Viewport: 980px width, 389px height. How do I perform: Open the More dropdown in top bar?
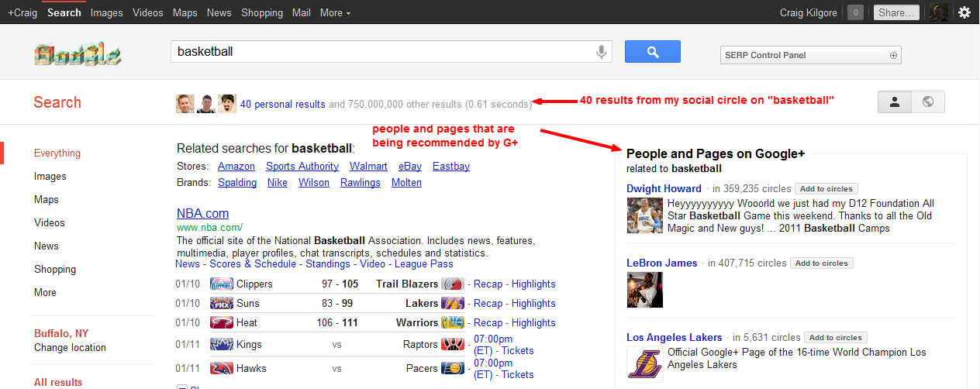click(335, 12)
